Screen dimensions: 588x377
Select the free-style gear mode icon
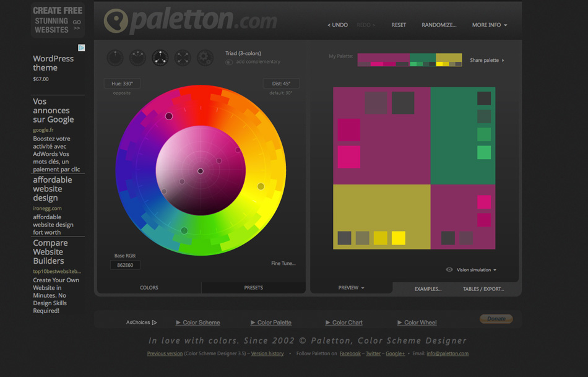point(205,58)
